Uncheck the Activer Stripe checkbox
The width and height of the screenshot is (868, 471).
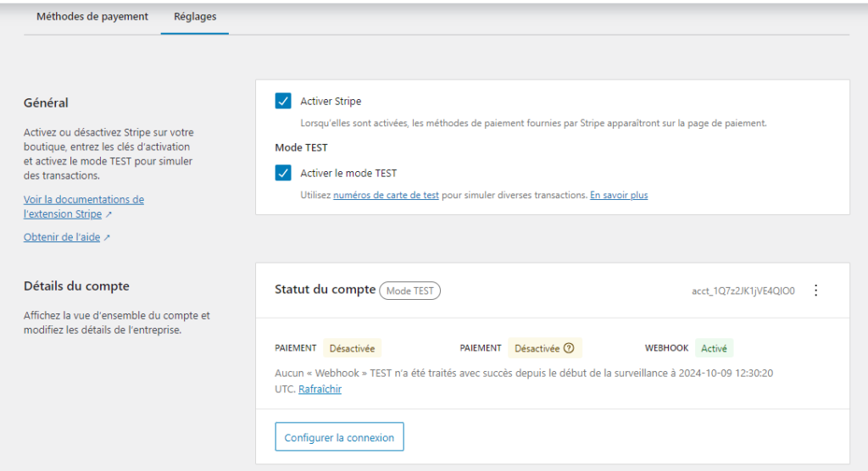pos(283,102)
